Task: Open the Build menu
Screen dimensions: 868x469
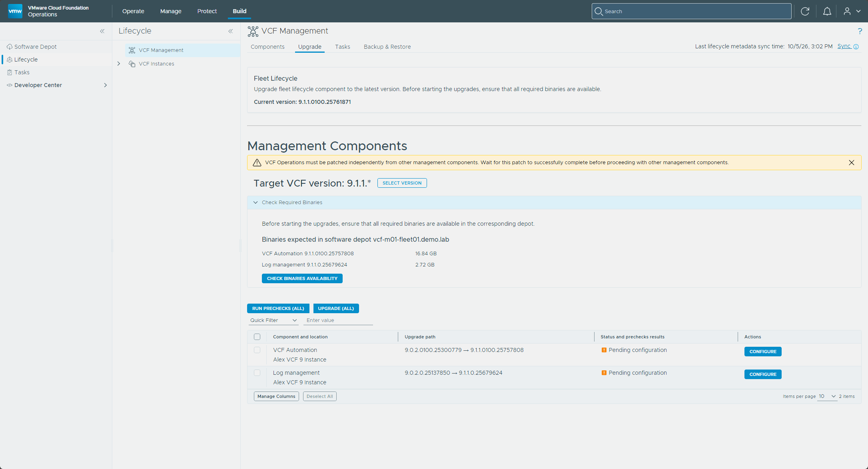Action: (x=239, y=11)
